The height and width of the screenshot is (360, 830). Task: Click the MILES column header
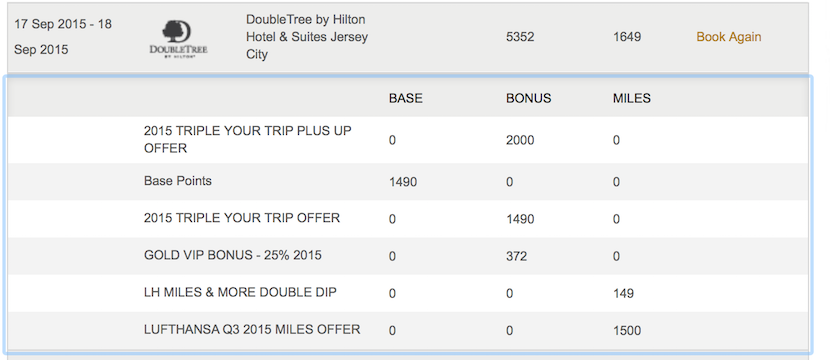[x=631, y=98]
